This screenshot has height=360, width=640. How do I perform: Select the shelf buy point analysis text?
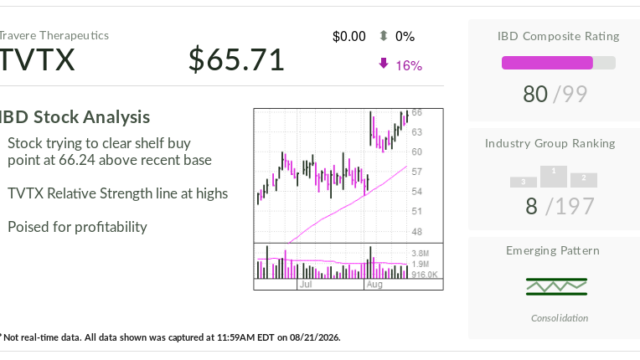click(109, 151)
